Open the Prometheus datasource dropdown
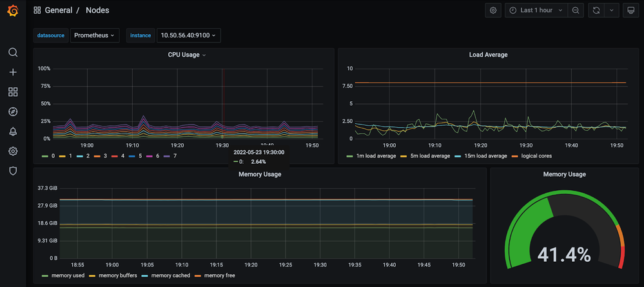 pos(95,35)
